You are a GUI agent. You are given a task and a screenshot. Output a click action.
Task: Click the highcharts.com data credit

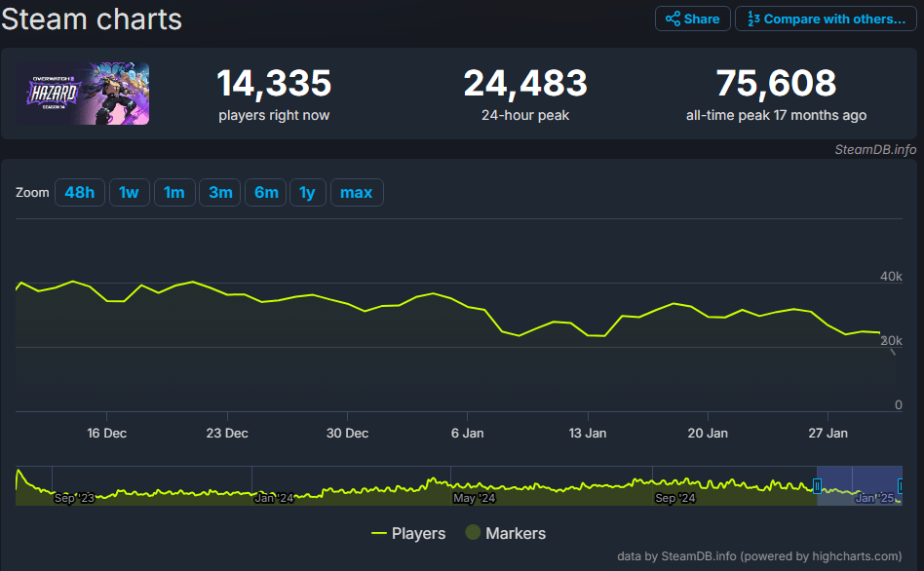tap(759, 556)
